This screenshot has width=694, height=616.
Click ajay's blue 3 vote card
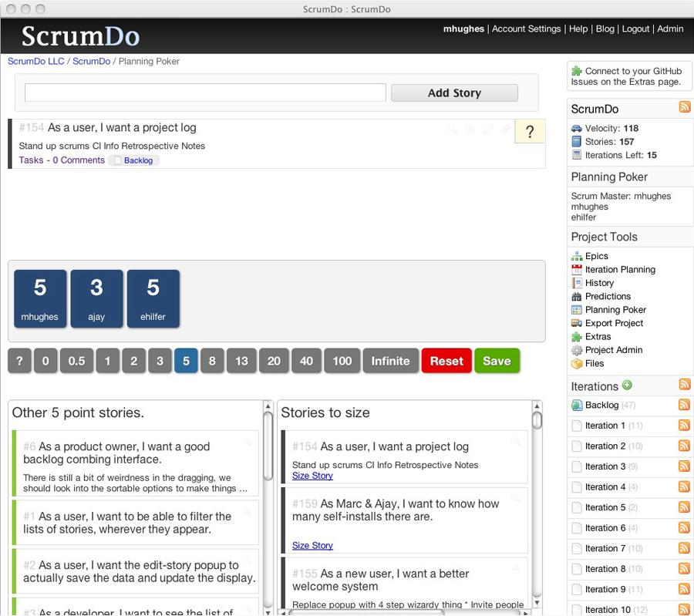pyautogui.click(x=96, y=299)
